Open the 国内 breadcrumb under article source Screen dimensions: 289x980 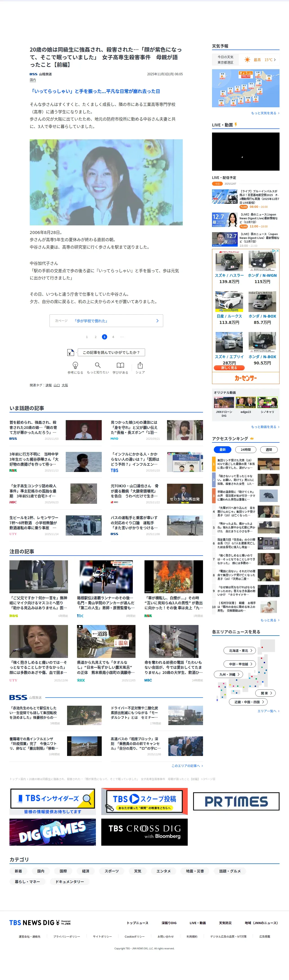click(x=33, y=80)
